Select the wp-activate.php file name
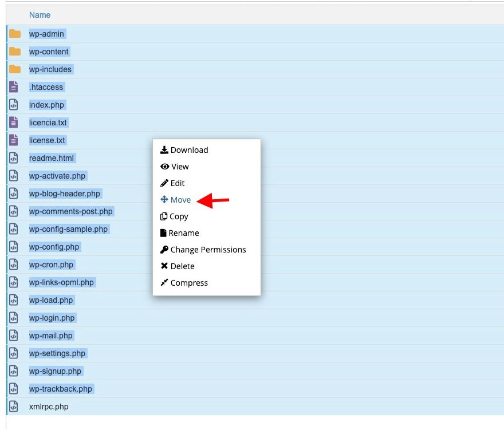 pyautogui.click(x=57, y=176)
